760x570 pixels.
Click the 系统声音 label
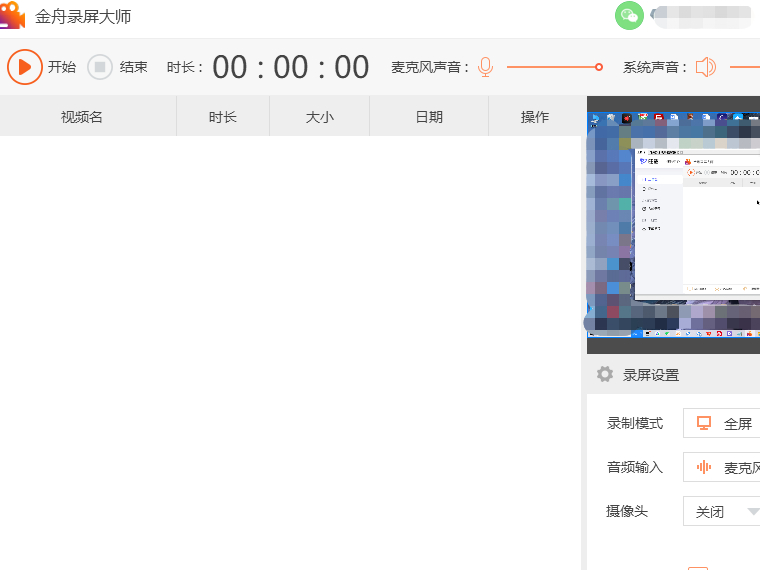point(654,67)
